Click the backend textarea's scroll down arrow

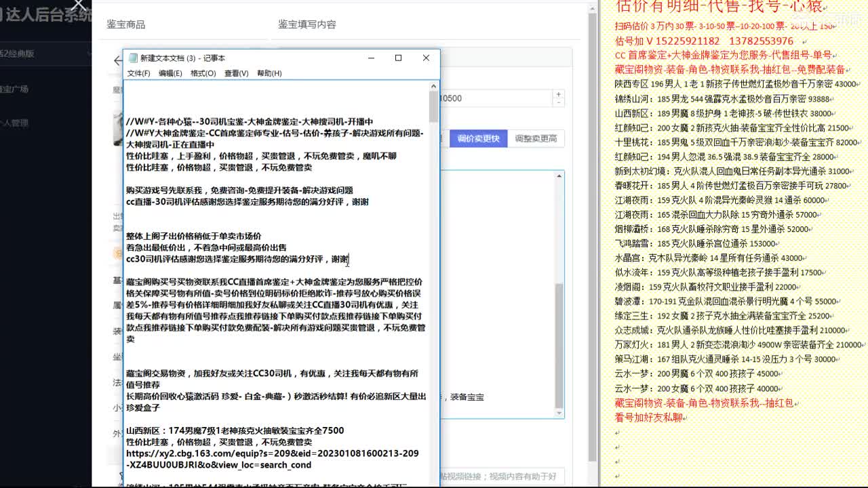[x=559, y=413]
